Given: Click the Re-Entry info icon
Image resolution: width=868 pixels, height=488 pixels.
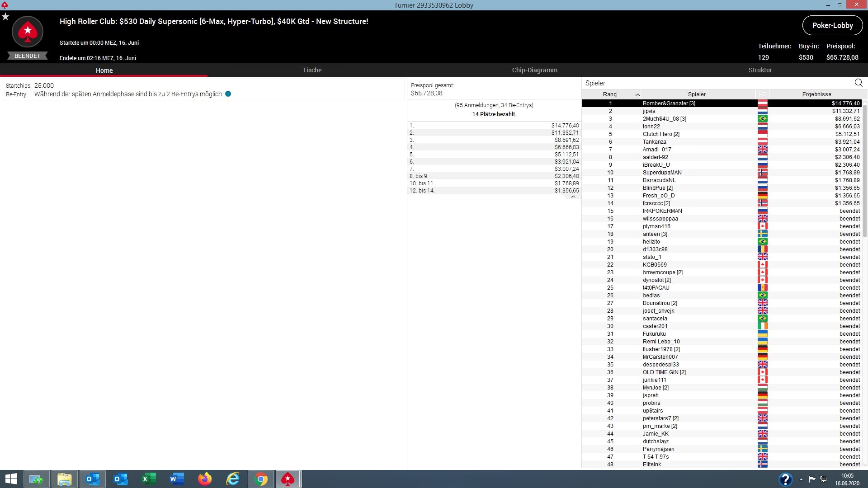Looking at the screenshot, I should [228, 94].
